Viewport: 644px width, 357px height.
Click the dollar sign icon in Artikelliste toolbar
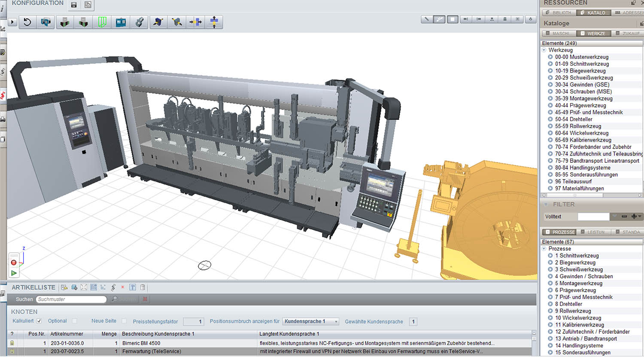[113, 287]
